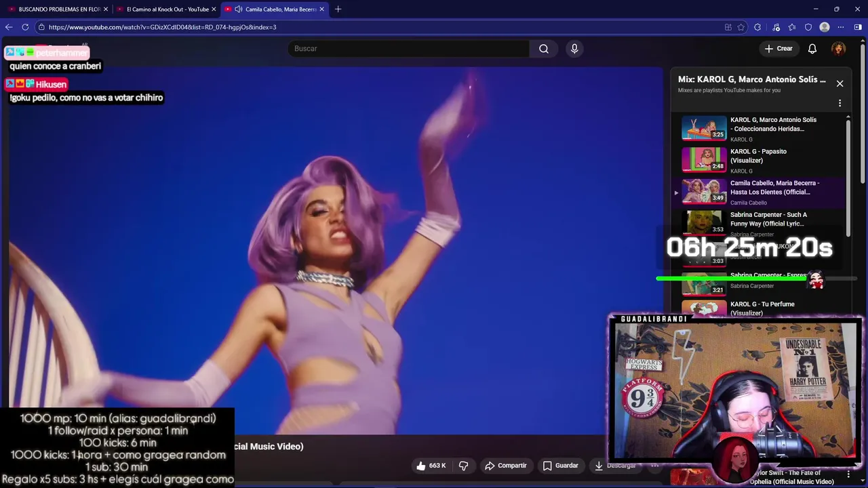The width and height of the screenshot is (868, 488).
Task: Click the YouTube search magnifier button
Action: [x=544, y=49]
